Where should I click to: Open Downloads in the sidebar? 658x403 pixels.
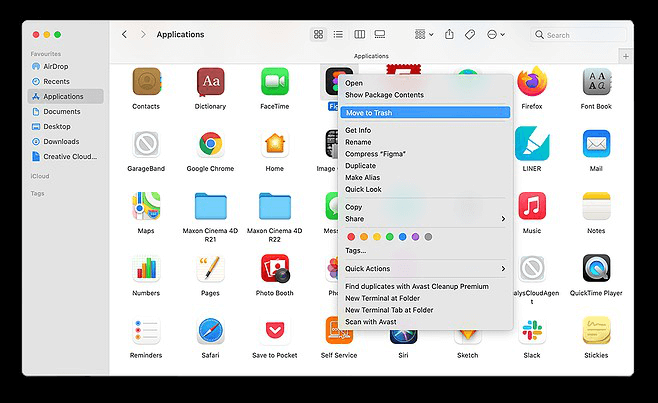(65, 141)
